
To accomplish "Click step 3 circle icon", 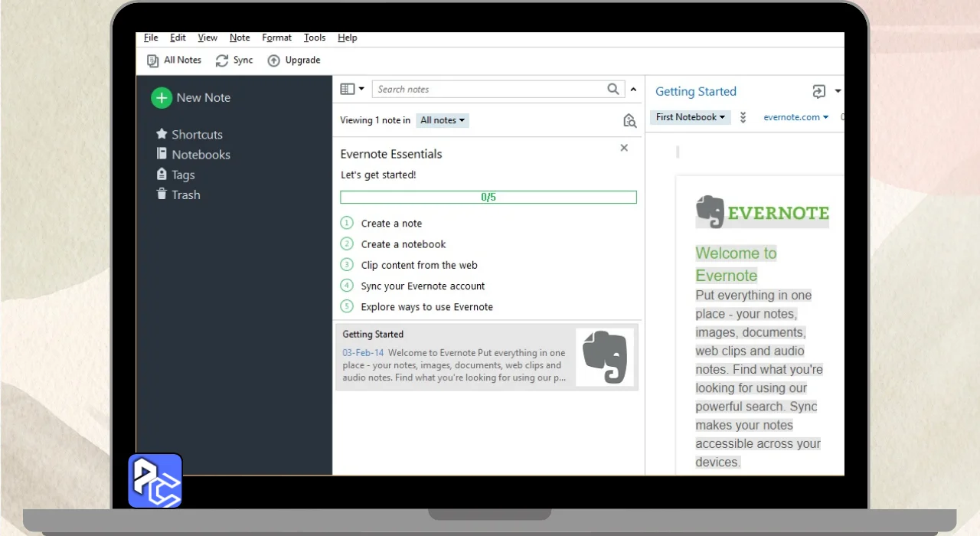I will point(347,264).
